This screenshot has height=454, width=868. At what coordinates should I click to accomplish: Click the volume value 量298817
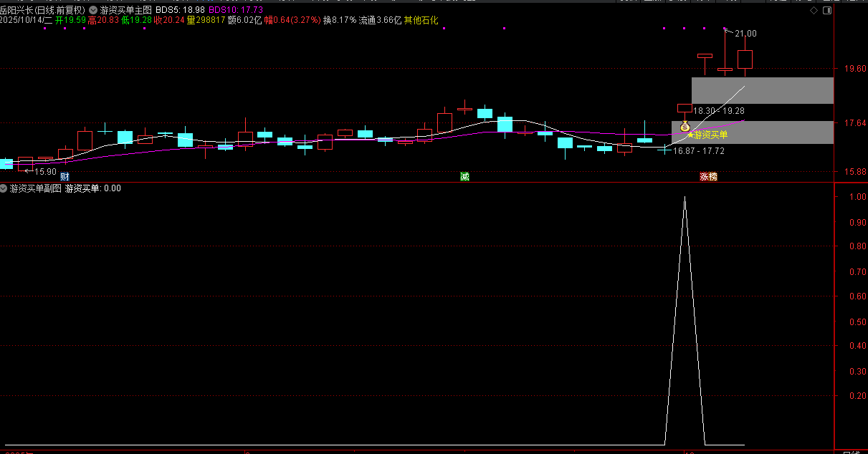tap(206, 21)
